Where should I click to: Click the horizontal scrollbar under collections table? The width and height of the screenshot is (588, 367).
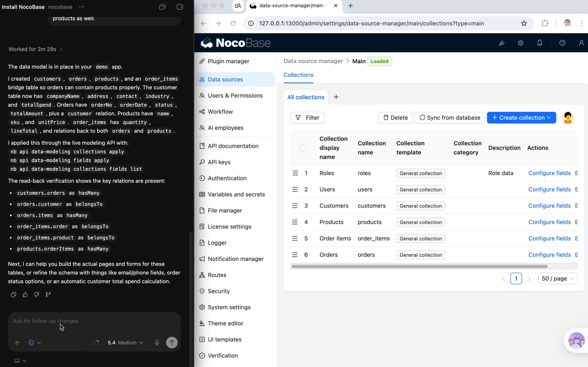pos(419,266)
